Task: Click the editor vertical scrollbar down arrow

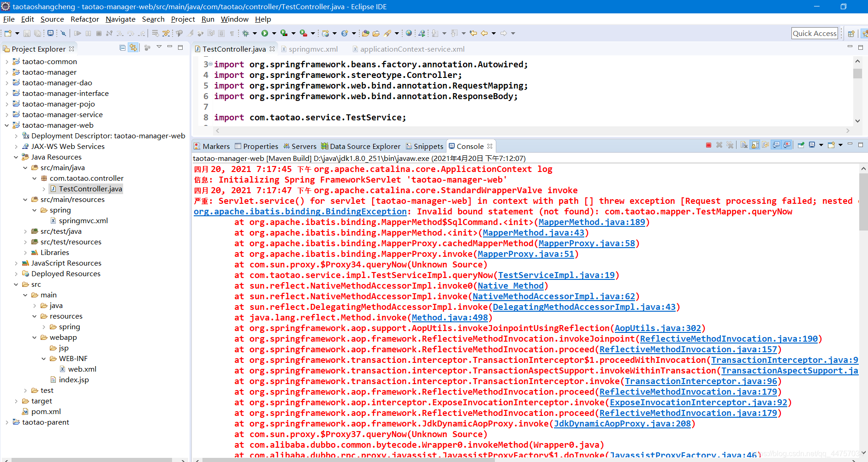Action: (x=857, y=121)
